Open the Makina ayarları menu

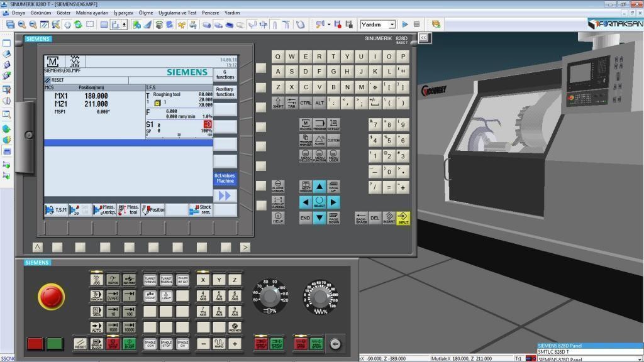pos(92,13)
